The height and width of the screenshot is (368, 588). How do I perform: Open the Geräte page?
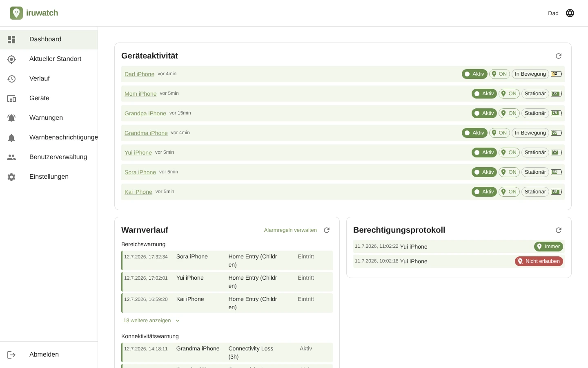tap(49, 99)
